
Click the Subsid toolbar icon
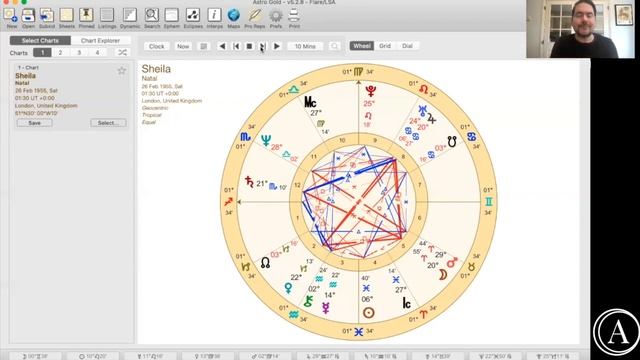(47, 16)
